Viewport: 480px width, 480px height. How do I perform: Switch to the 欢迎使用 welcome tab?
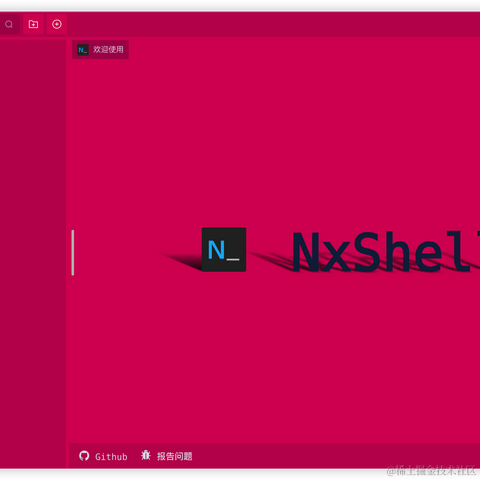click(x=100, y=50)
